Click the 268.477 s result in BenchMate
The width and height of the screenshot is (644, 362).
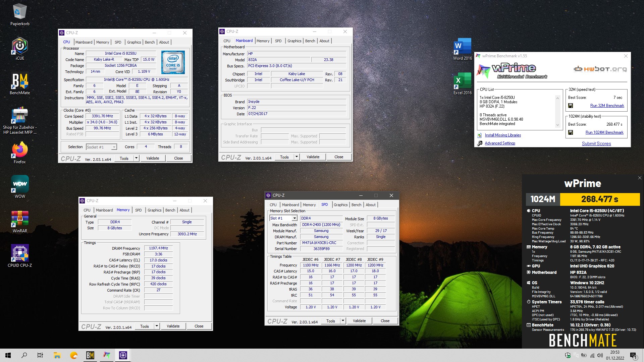click(x=600, y=199)
